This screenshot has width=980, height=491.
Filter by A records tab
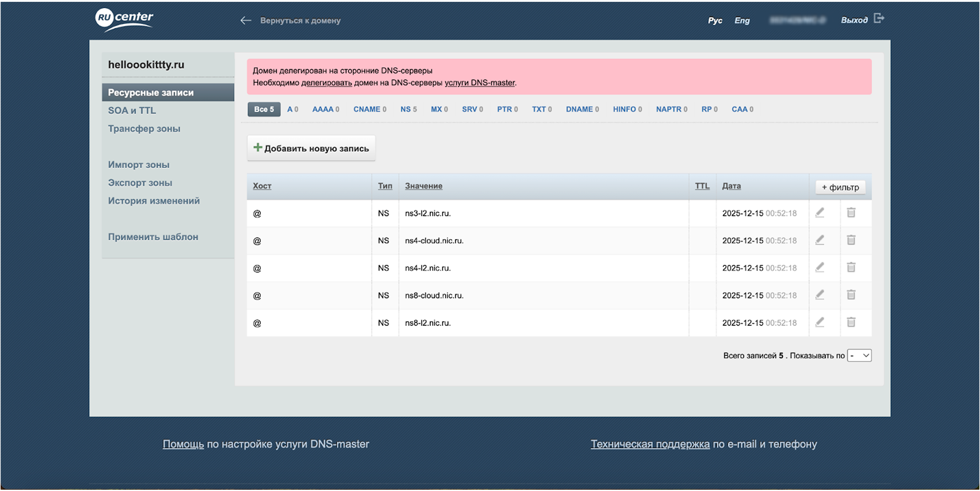[x=292, y=109]
